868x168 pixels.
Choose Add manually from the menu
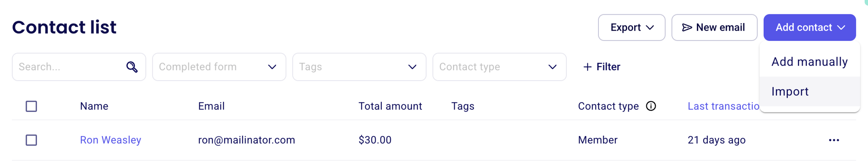point(809,62)
